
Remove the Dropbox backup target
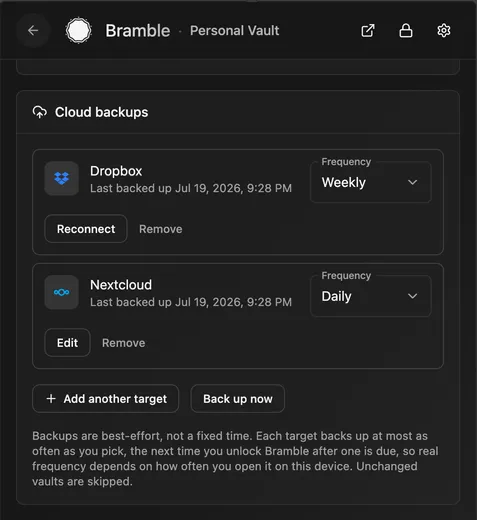tap(161, 229)
